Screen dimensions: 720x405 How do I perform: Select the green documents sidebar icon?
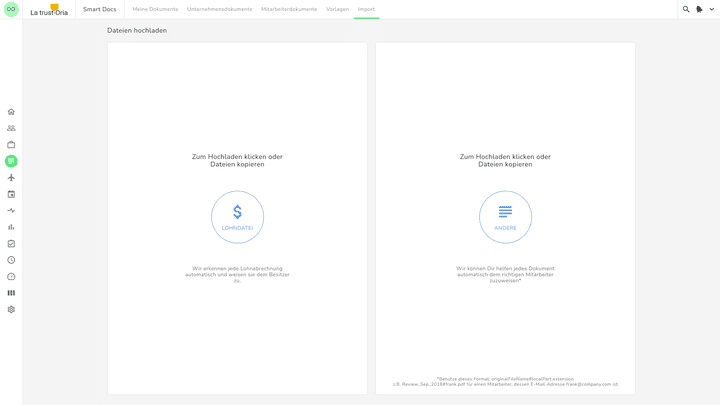[11, 161]
